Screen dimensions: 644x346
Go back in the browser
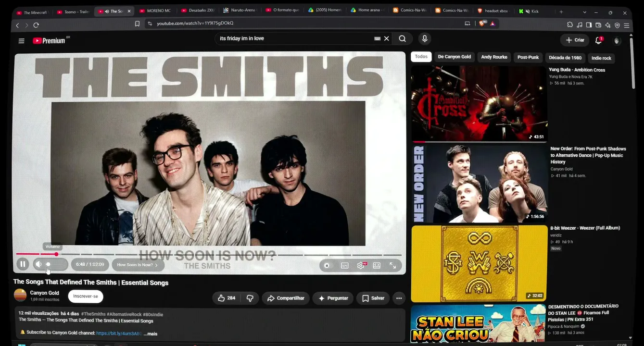coord(18,25)
